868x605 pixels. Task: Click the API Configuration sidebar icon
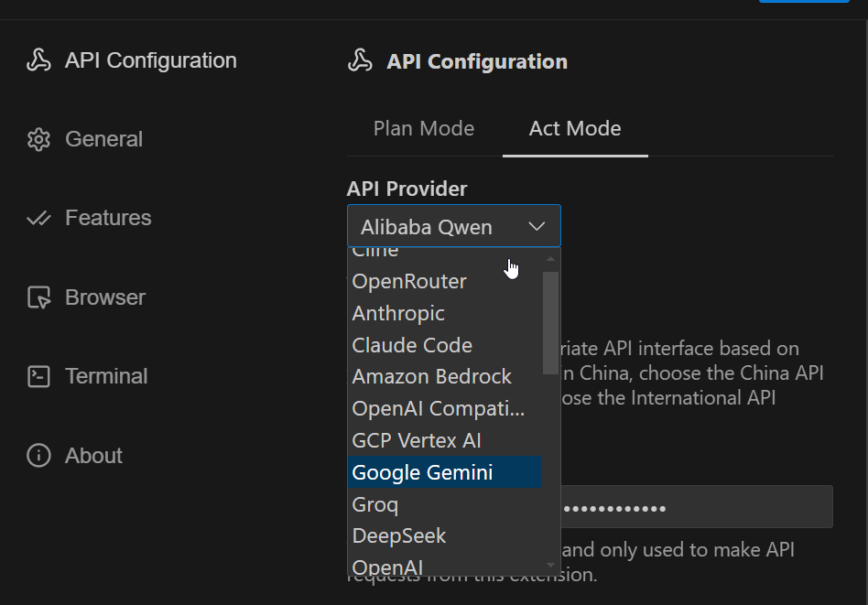(x=38, y=61)
